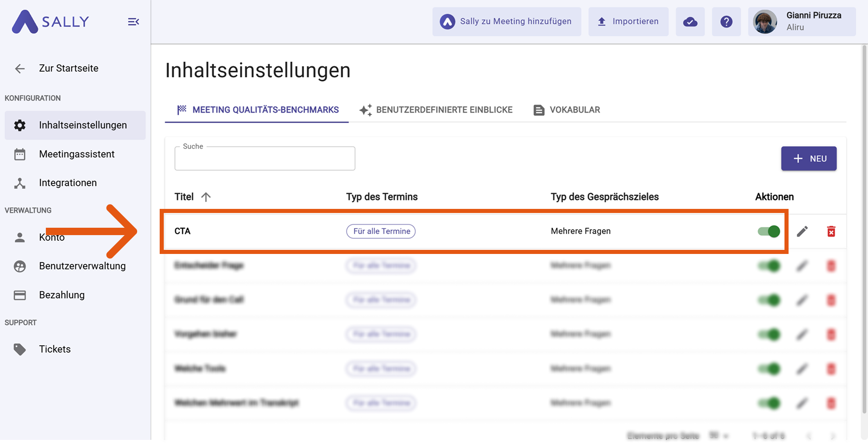Image resolution: width=868 pixels, height=444 pixels.
Task: Open Meetingassistent from the sidebar
Action: coord(76,154)
